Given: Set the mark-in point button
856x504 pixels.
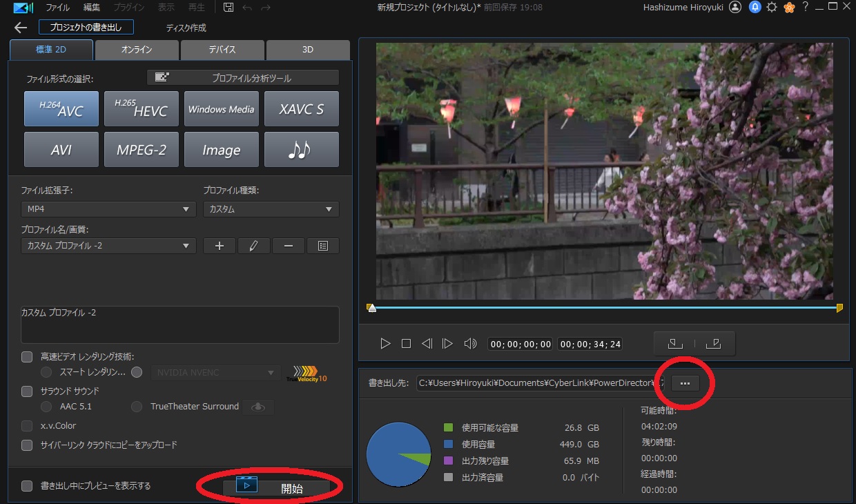Looking at the screenshot, I should click(675, 343).
